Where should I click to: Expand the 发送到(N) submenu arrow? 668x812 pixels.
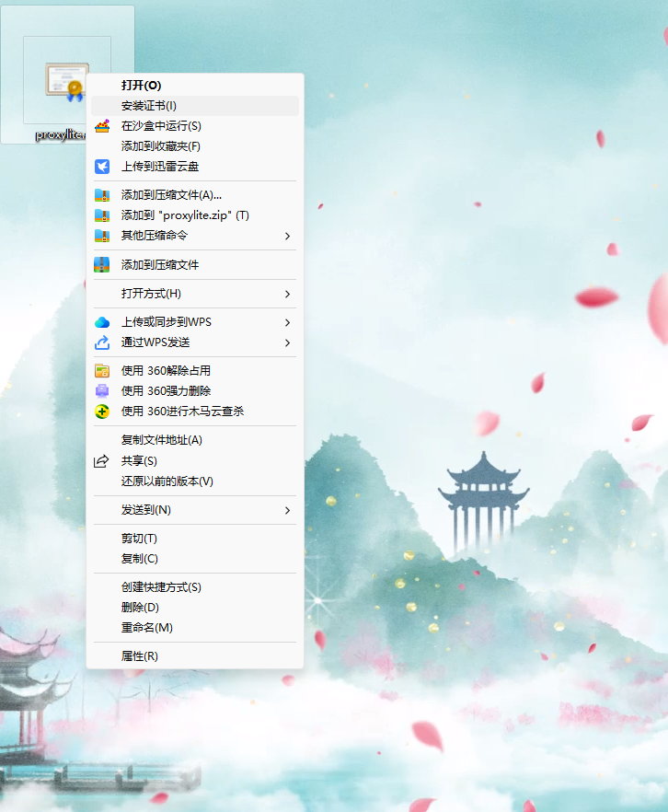[x=287, y=511]
